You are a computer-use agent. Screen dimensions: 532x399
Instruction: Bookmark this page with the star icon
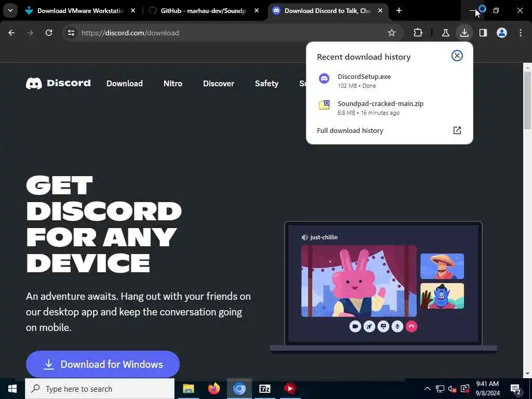click(392, 33)
